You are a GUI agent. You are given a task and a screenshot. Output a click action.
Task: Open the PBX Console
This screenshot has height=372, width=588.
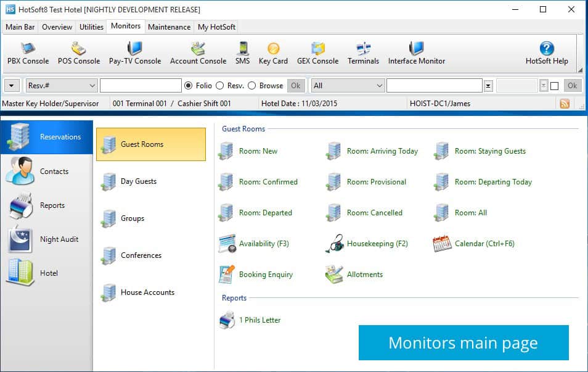click(27, 52)
